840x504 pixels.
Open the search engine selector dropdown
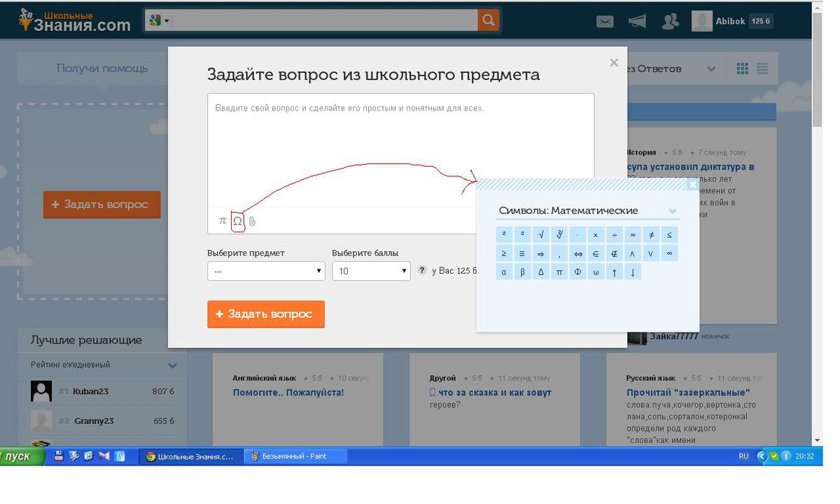point(159,21)
